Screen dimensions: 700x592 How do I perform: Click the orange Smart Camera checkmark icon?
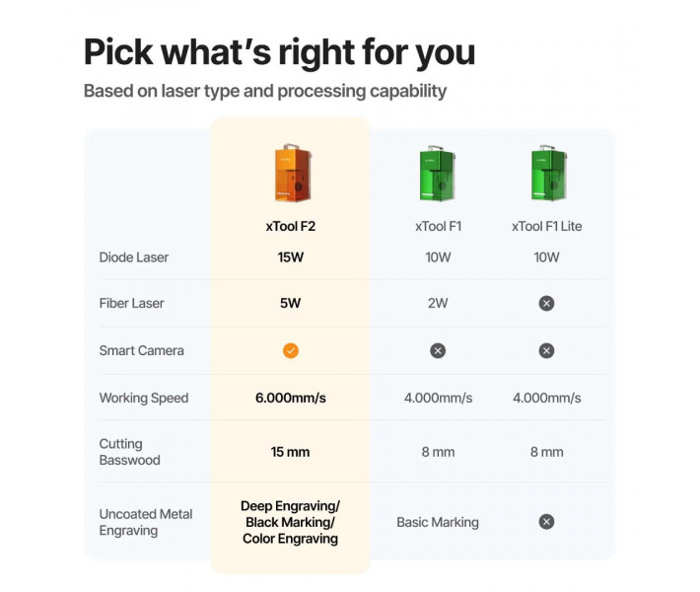pos(291,350)
